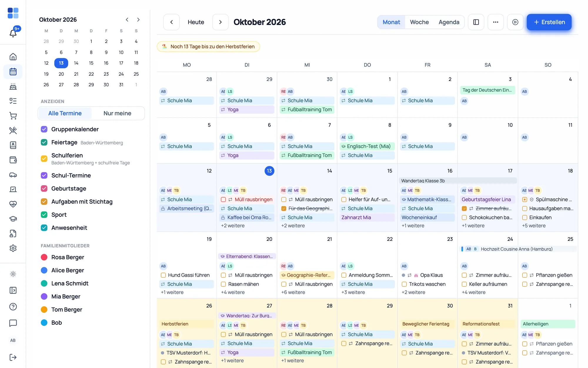Switch to Woche view
Screen dimensions: 588x368
point(419,22)
